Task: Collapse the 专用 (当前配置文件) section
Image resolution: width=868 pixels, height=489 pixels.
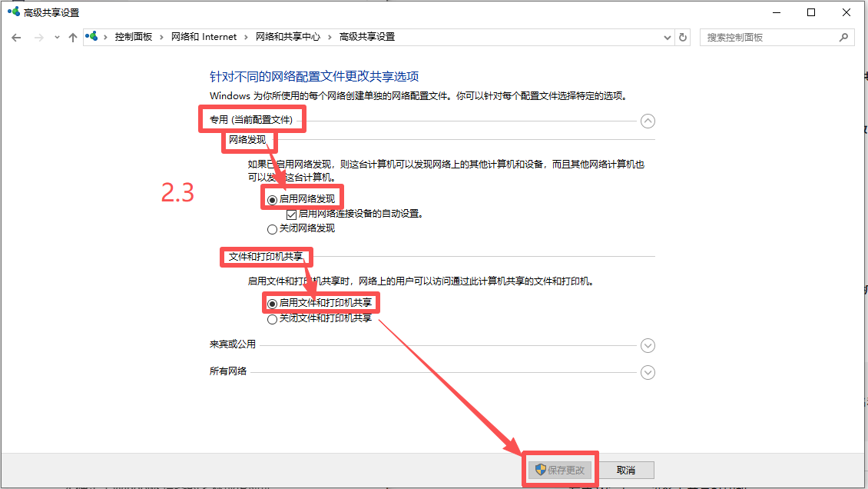Action: (648, 121)
